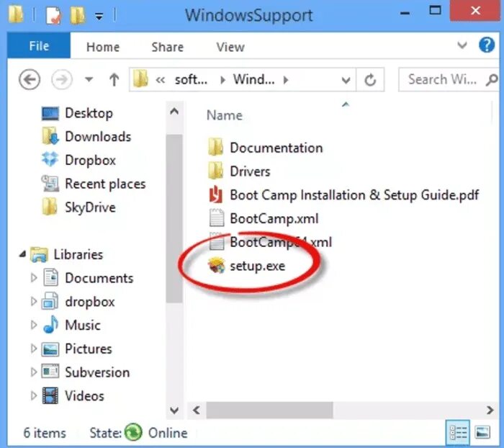The height and width of the screenshot is (448, 504).
Task: Open the File ribbon tab
Action: tap(39, 46)
